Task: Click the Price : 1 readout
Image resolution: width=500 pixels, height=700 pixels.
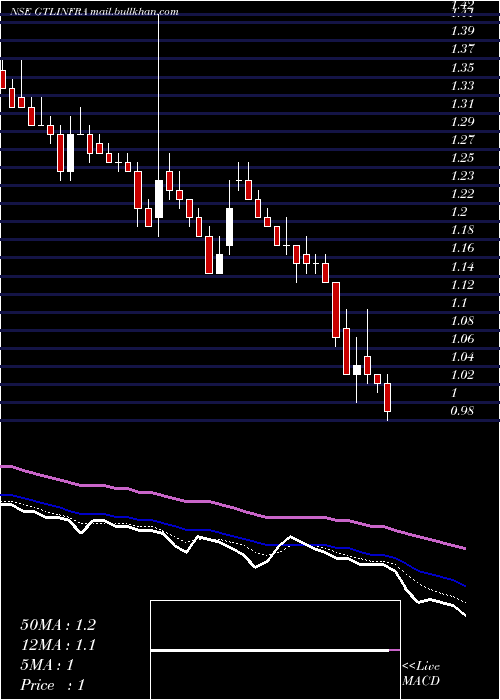Action: (52, 685)
